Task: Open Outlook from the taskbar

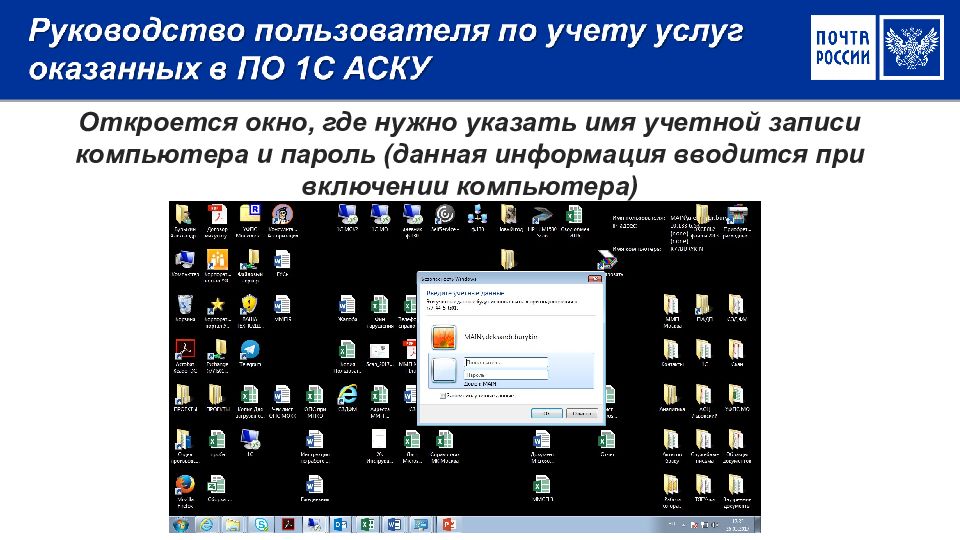Action: coord(340,525)
